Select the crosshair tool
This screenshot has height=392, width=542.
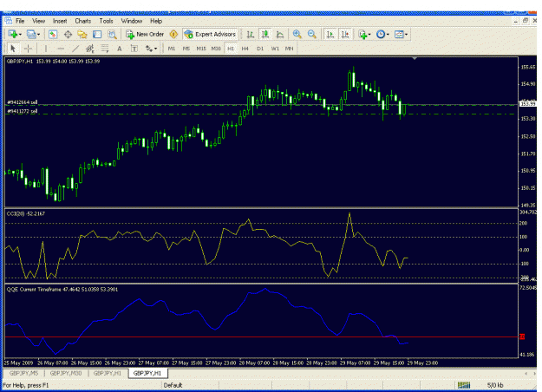click(x=28, y=49)
